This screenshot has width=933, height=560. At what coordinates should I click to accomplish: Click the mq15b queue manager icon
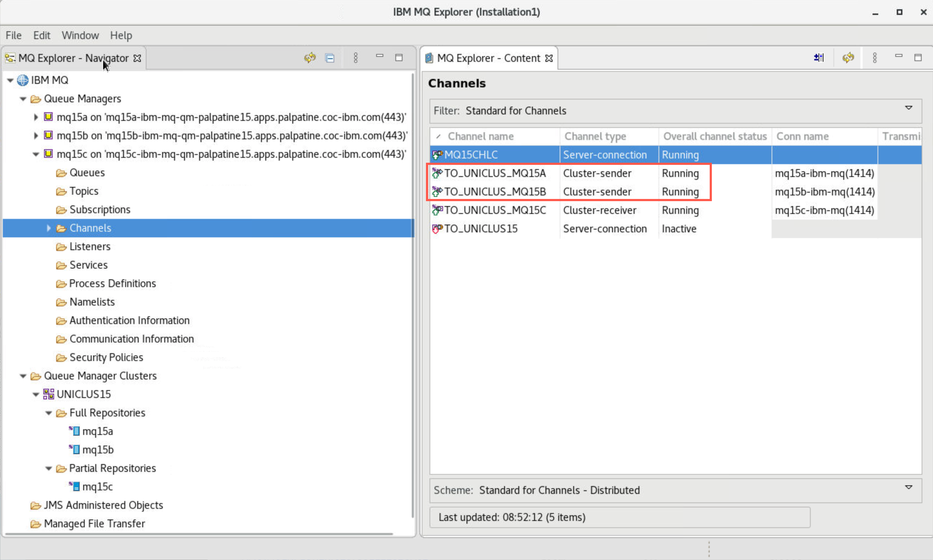click(x=48, y=135)
